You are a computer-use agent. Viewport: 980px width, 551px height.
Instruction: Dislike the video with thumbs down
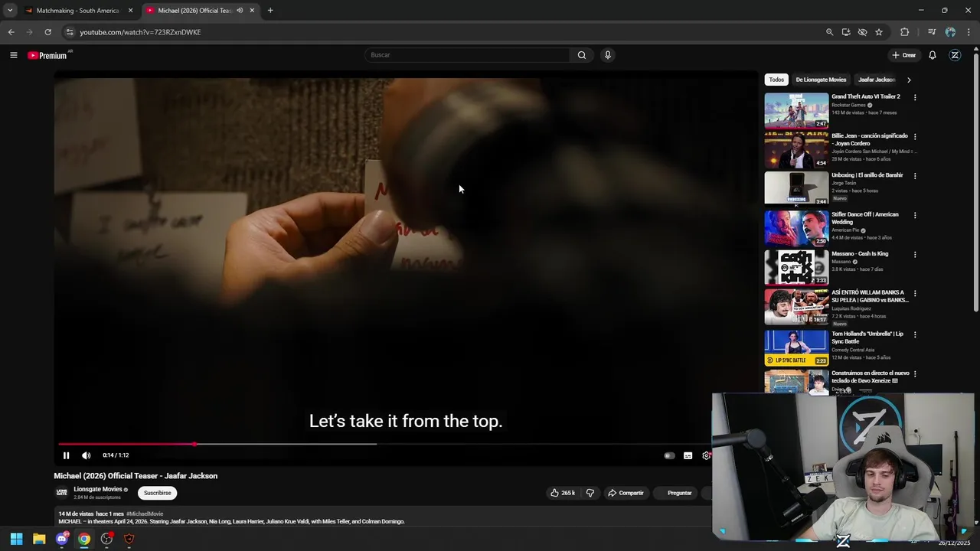pos(590,493)
